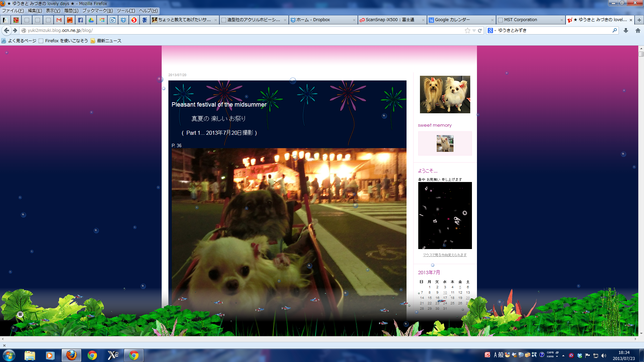
Task: Go back using the Back arrow
Action: (x=6, y=31)
